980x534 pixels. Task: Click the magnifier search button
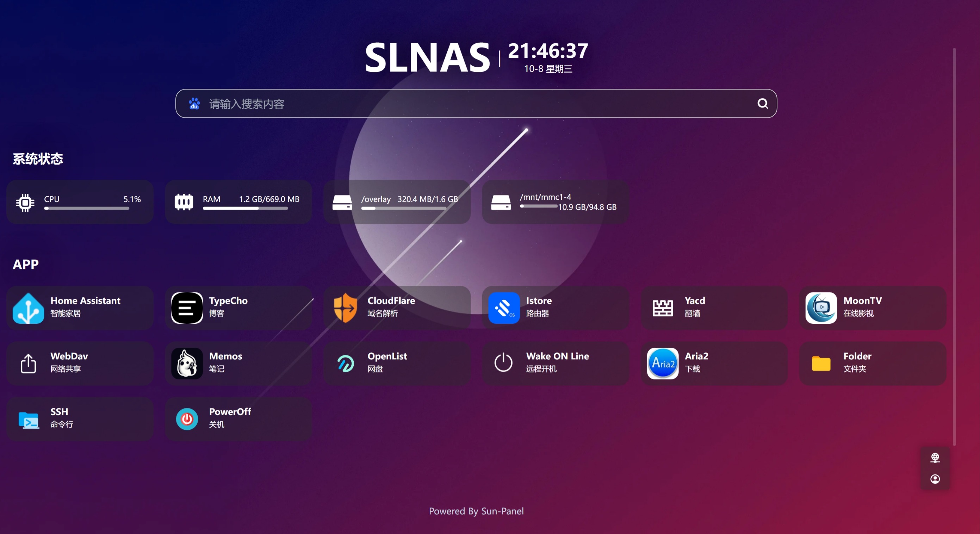pos(762,104)
